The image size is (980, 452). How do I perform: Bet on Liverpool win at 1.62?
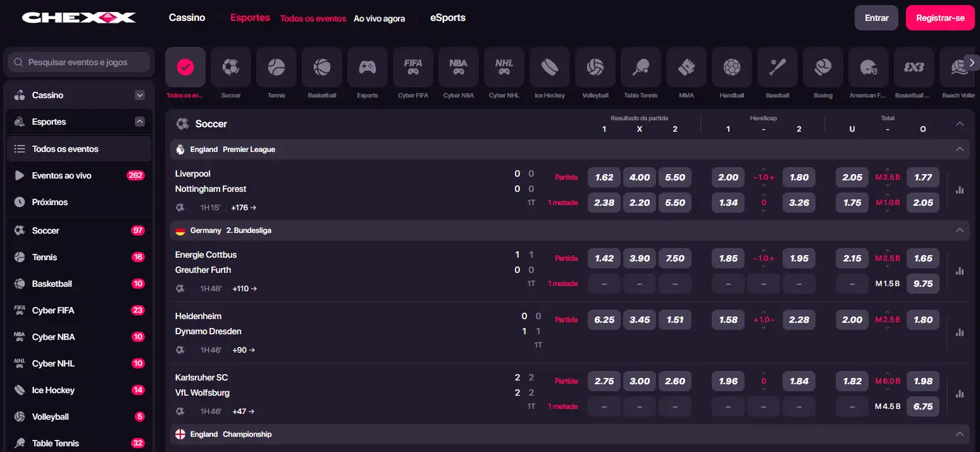click(604, 177)
